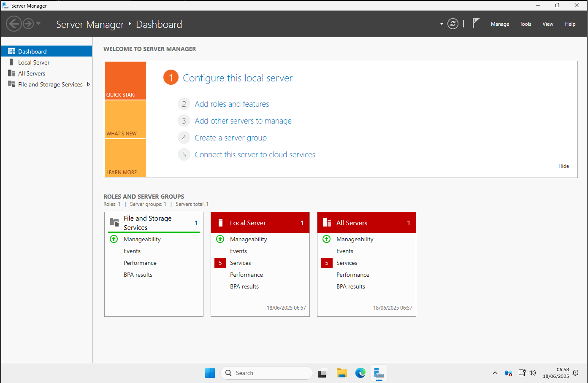
Task: Open Services in Local Server tile
Action: [x=241, y=263]
